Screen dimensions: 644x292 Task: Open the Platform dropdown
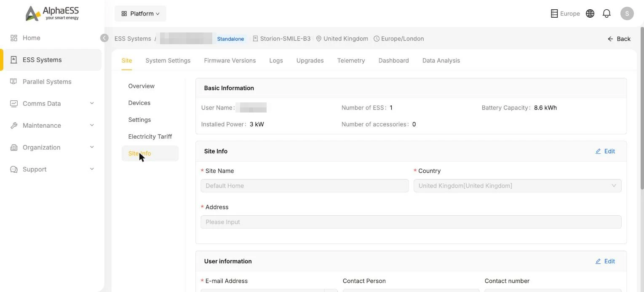coord(140,13)
